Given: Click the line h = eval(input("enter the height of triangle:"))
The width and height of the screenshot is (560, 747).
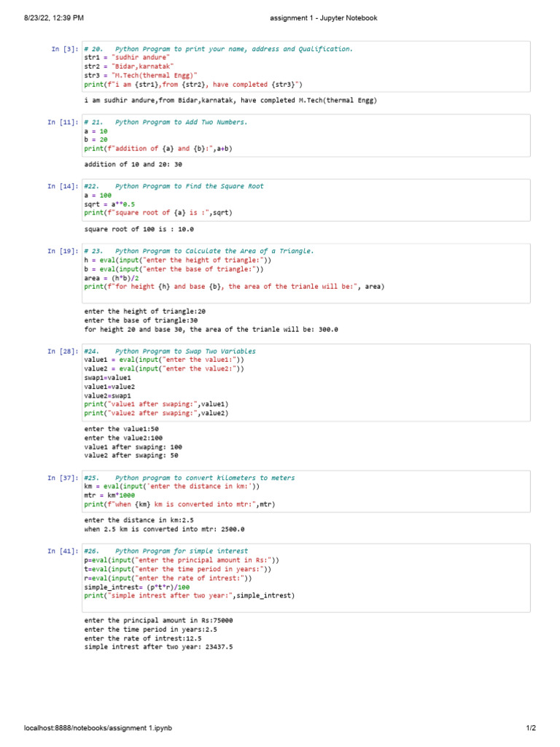Looking at the screenshot, I should (178, 260).
